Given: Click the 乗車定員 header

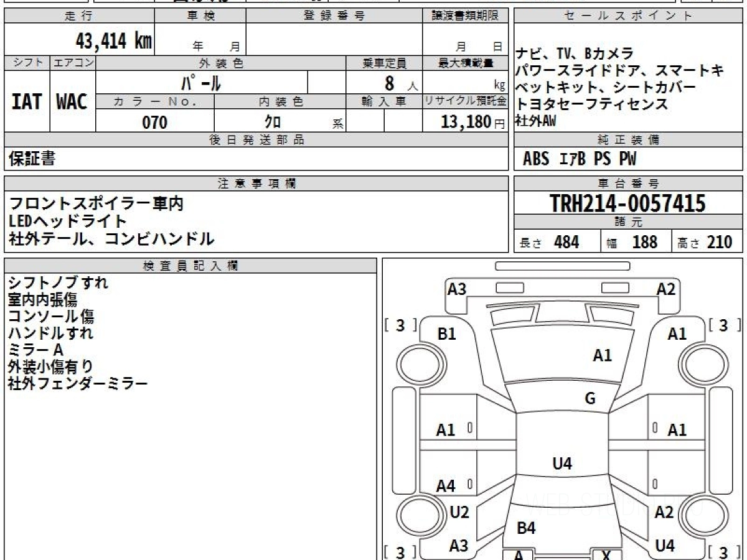Looking at the screenshot, I should coord(384,63).
